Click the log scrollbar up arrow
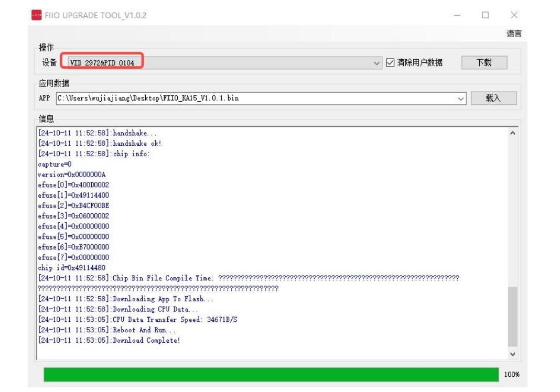Image resolution: width=560 pixels, height=392 pixels. click(x=512, y=133)
